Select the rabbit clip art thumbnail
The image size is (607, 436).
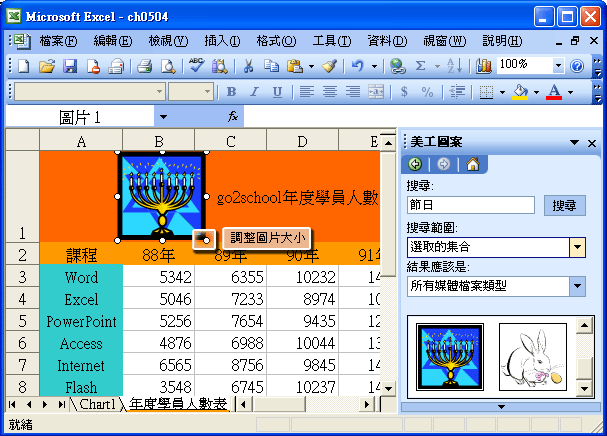[532, 356]
